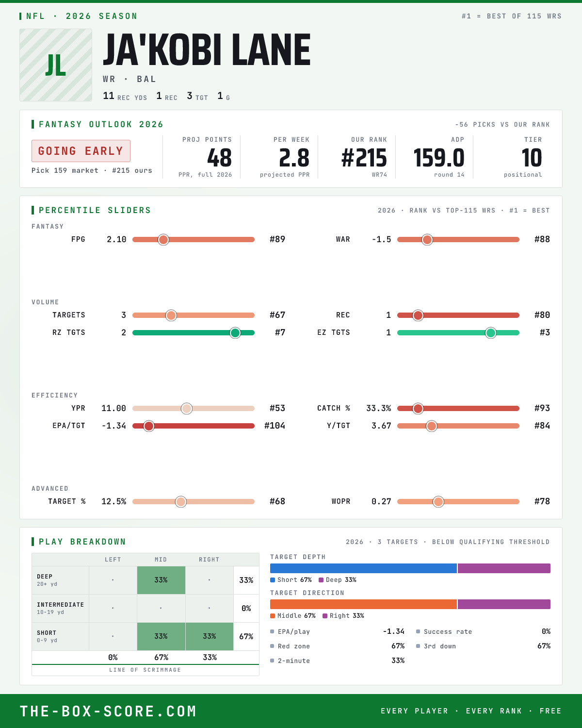Click the EZ TGTS slider handle
Image resolution: width=582 pixels, height=728 pixels.
pos(491,332)
